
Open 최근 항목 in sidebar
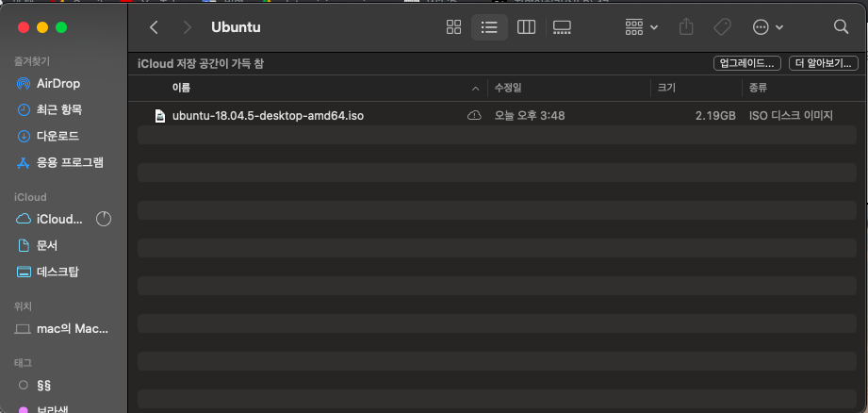pos(59,109)
